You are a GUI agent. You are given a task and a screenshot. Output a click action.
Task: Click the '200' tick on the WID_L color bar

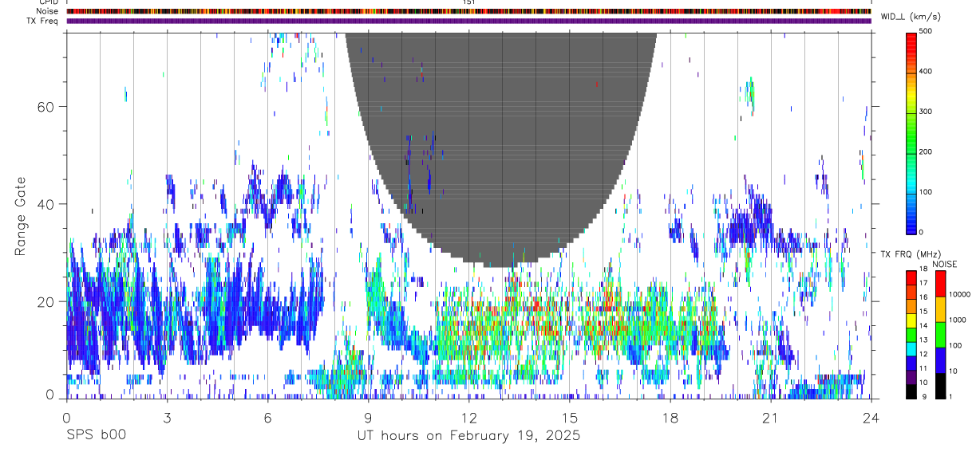[x=926, y=151]
